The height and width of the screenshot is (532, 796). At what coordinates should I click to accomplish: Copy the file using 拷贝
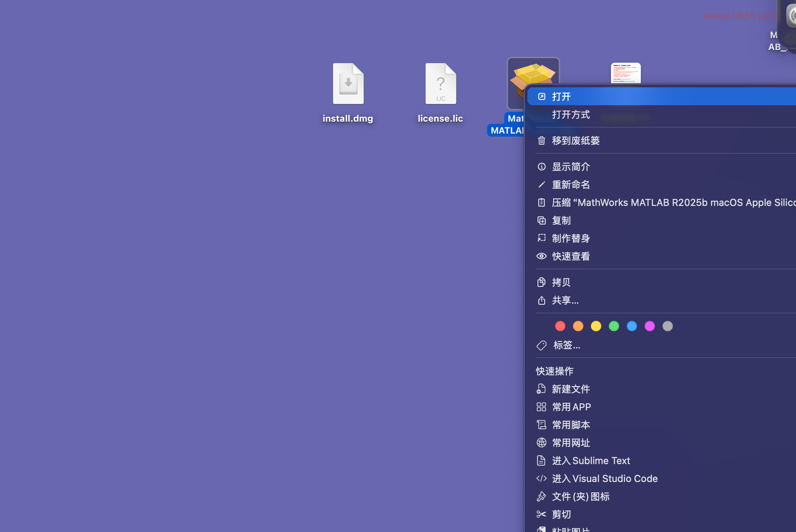(x=662, y=282)
